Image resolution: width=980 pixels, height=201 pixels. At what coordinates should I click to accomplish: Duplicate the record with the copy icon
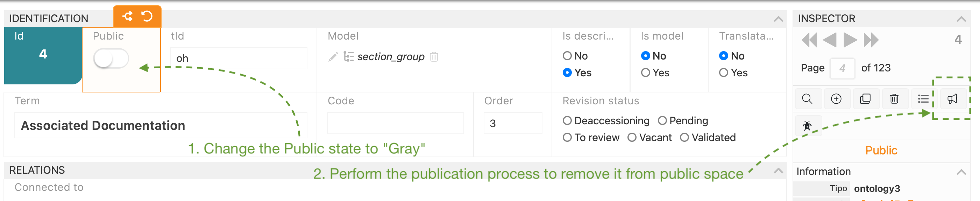[x=865, y=99]
